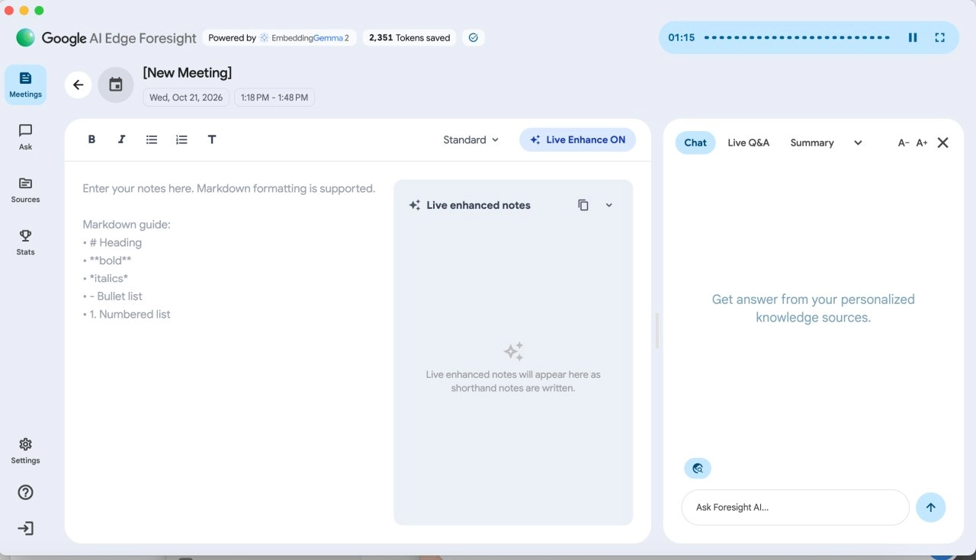
Task: Open the Standard style dropdown
Action: 471,139
